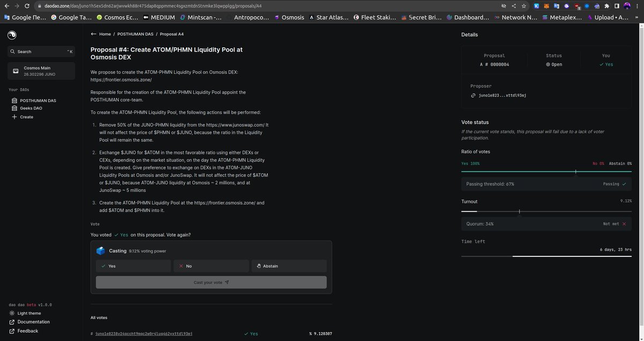
Task: Open the Mintscan bookmark
Action: 200,17
